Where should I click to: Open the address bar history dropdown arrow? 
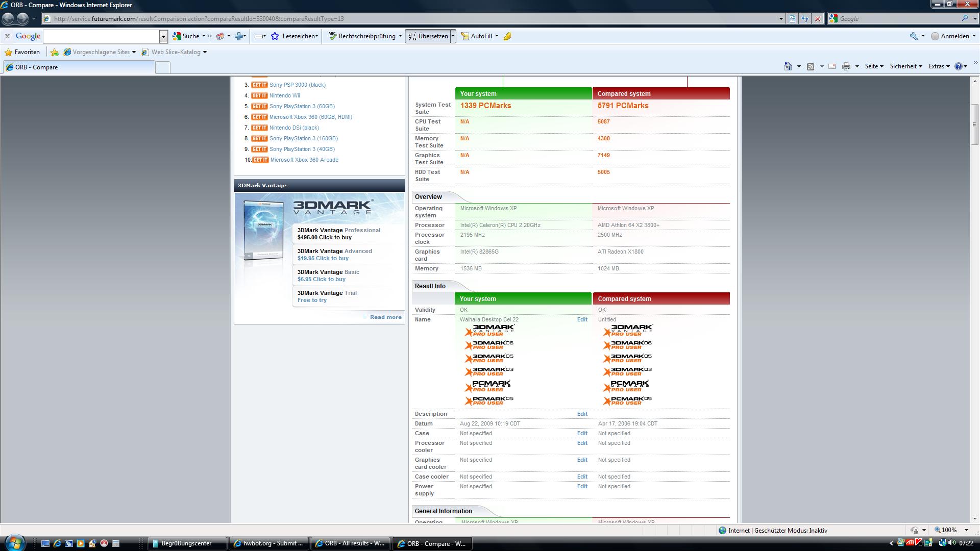pyautogui.click(x=781, y=19)
